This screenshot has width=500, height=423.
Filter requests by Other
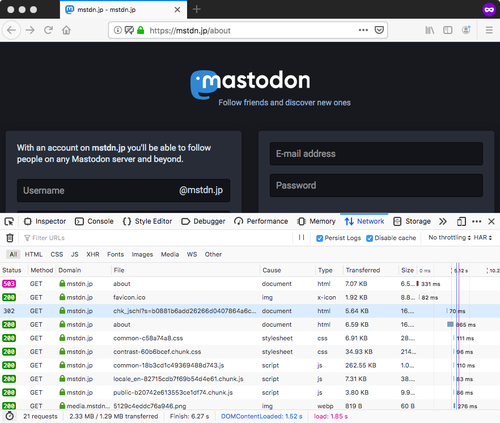[213, 254]
